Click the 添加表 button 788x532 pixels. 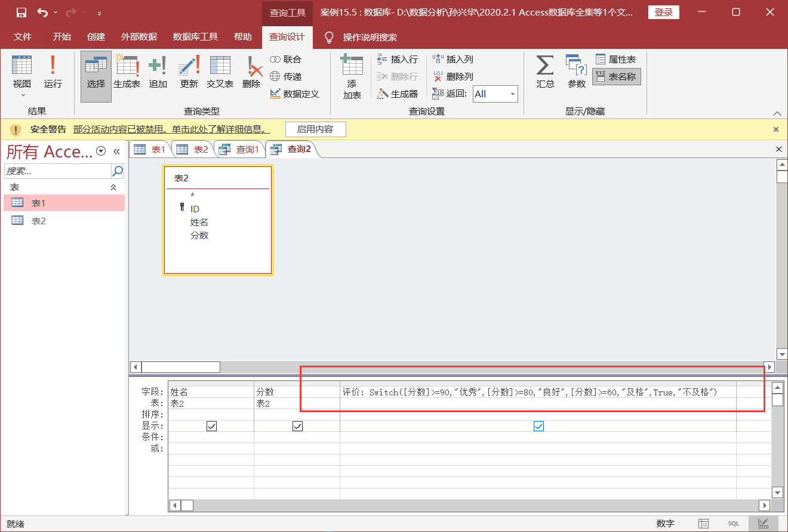(352, 76)
